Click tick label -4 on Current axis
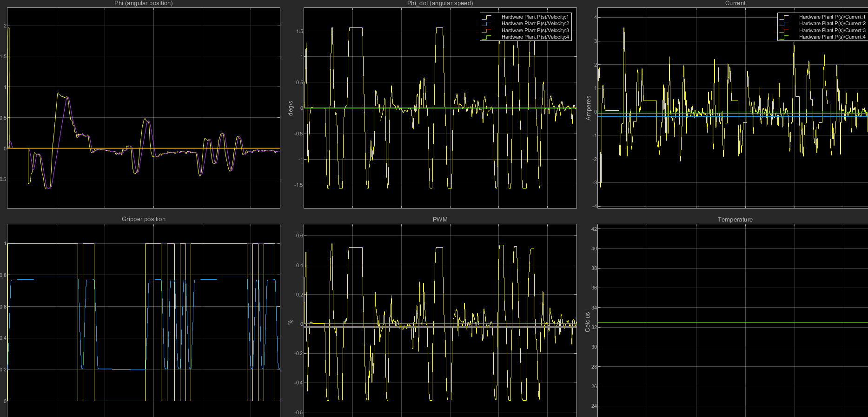Viewport: 868px width, 417px height. tap(595, 206)
